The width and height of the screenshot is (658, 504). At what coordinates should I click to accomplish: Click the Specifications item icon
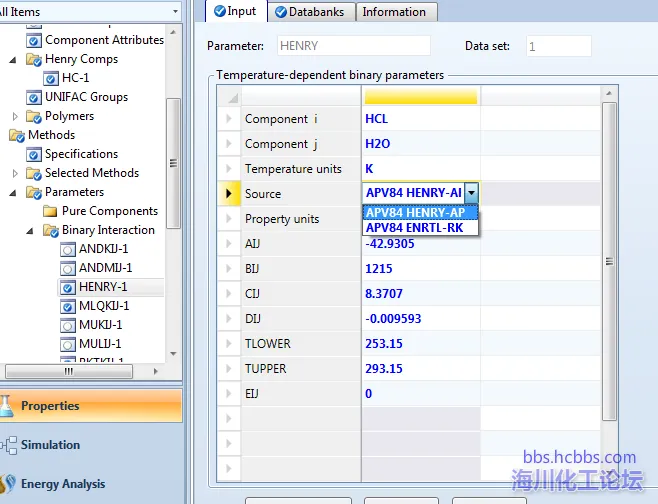point(34,154)
